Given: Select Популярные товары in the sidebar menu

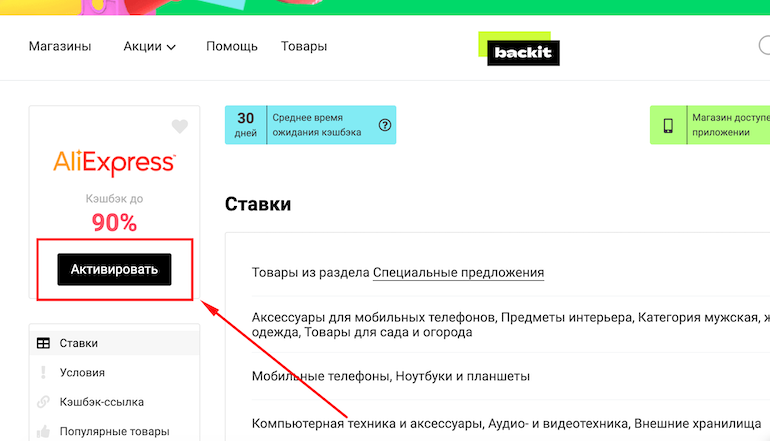Looking at the screenshot, I should click(114, 431).
